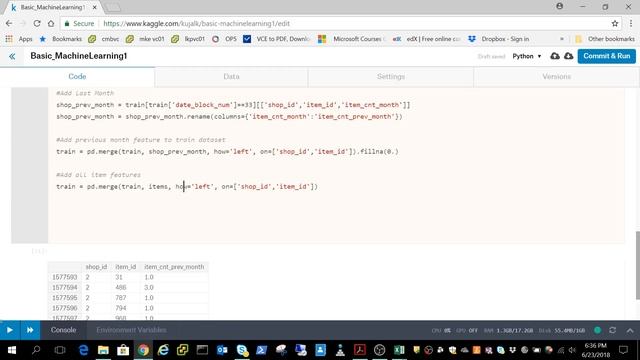The image size is (640, 360).
Task: Click the Chrome user profile icon
Action: coord(560,6)
